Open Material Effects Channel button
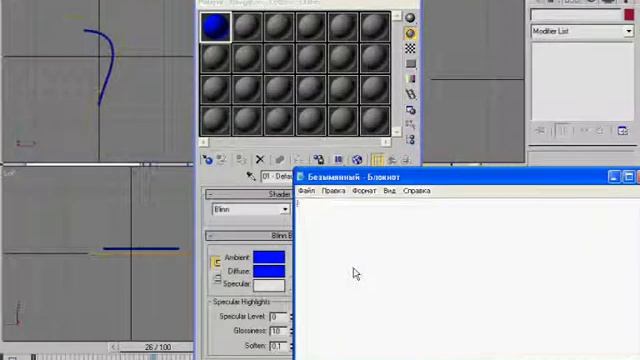Image resolution: width=640 pixels, height=360 pixels. [338, 160]
